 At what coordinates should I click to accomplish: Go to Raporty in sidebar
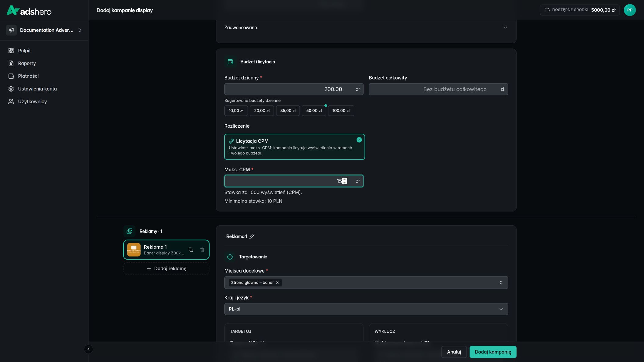(x=27, y=63)
